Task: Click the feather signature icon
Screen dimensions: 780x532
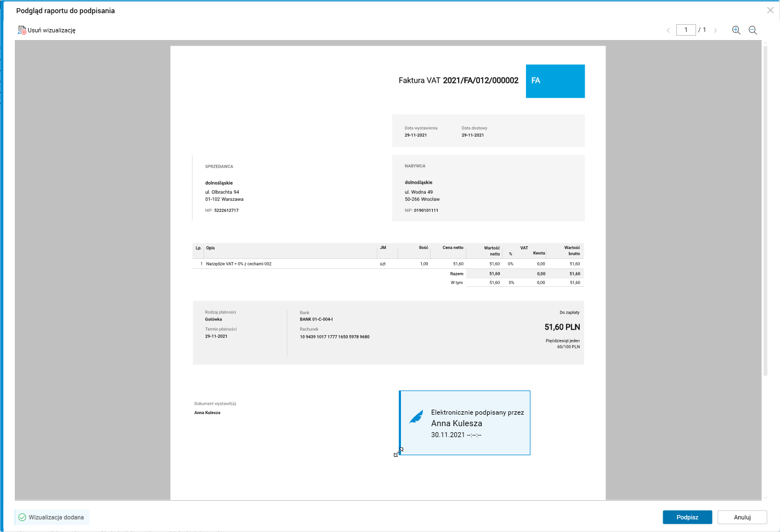Action: coord(416,417)
